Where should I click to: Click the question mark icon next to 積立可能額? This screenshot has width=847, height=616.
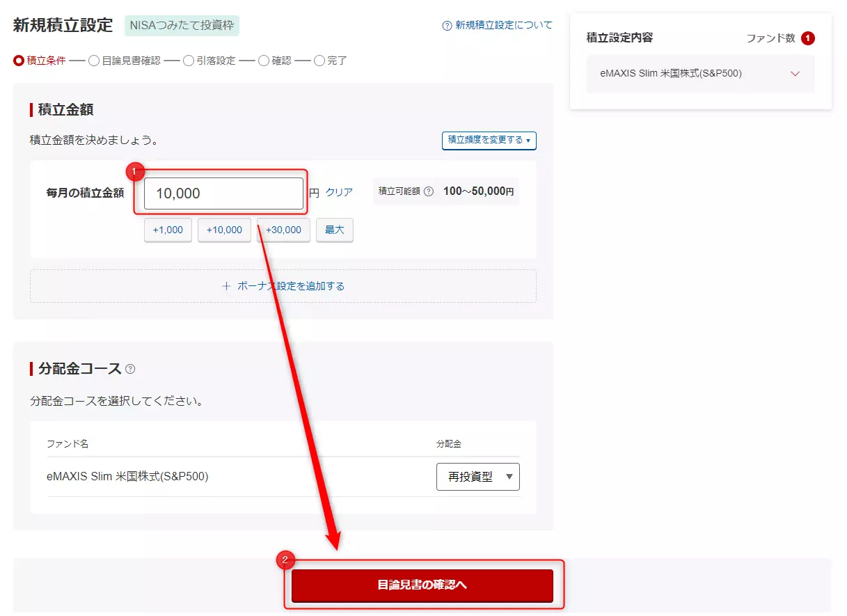(430, 191)
